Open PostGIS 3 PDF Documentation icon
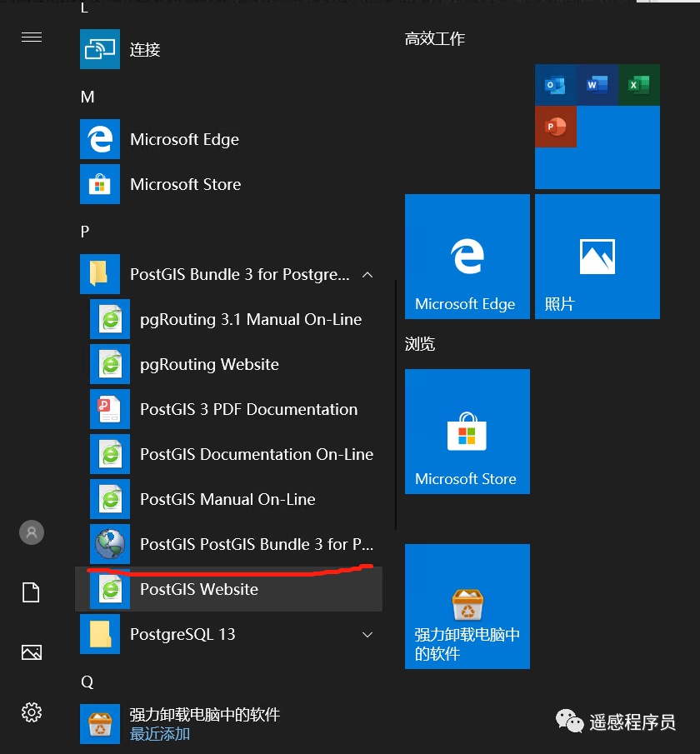 pos(110,409)
